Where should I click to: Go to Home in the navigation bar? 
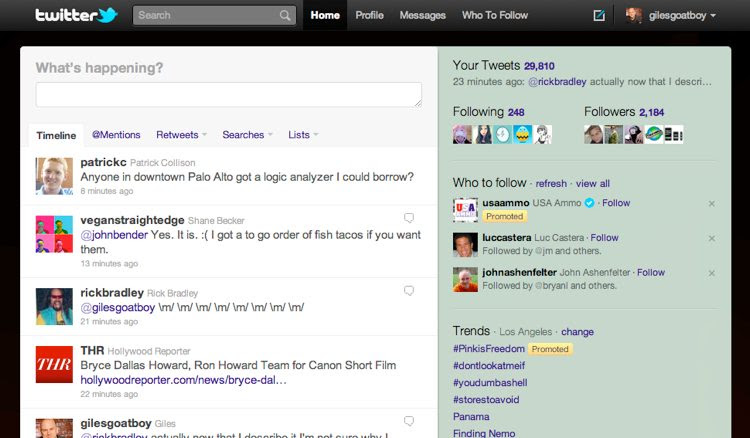click(325, 15)
